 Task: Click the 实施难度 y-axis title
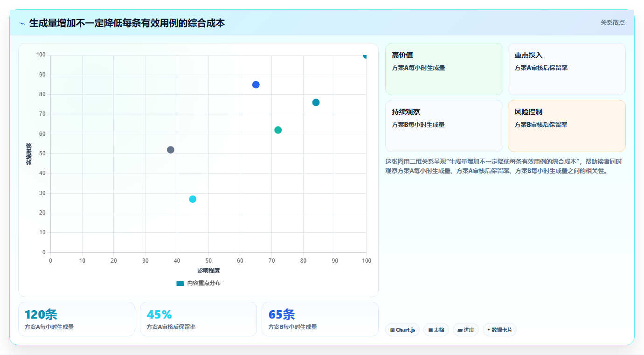point(29,153)
